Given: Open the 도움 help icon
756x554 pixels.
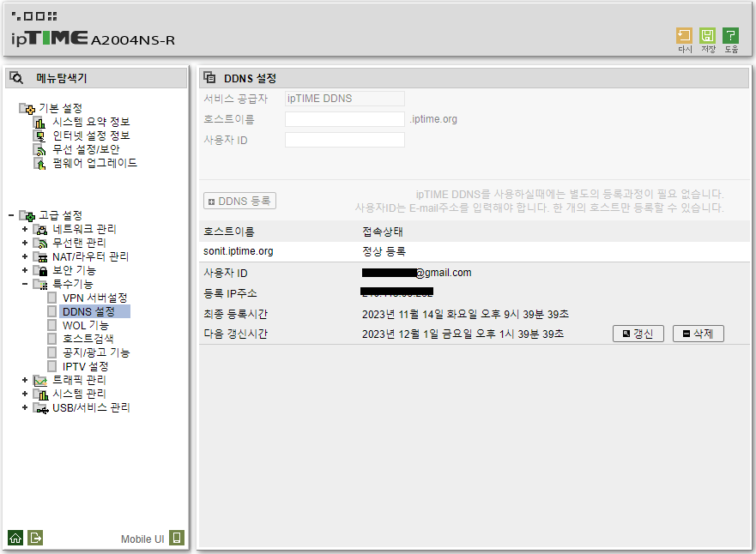Looking at the screenshot, I should [730, 36].
